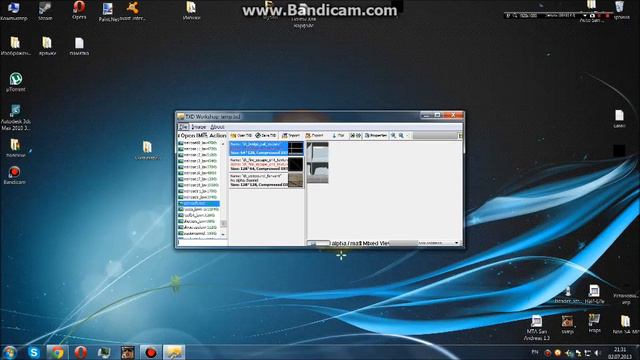Open the MTA San Andreas 1.3 shortcut
This screenshot has height=360, width=640.
(x=537, y=328)
